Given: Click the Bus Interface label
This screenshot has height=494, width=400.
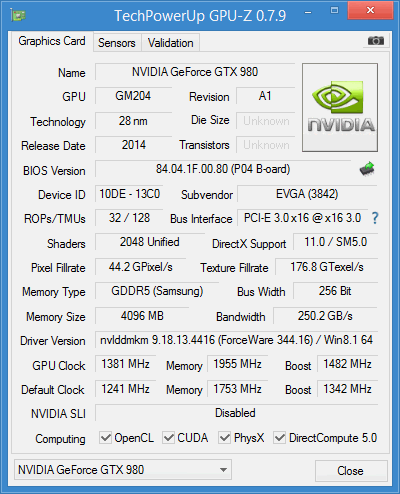Looking at the screenshot, I should pos(201,219).
